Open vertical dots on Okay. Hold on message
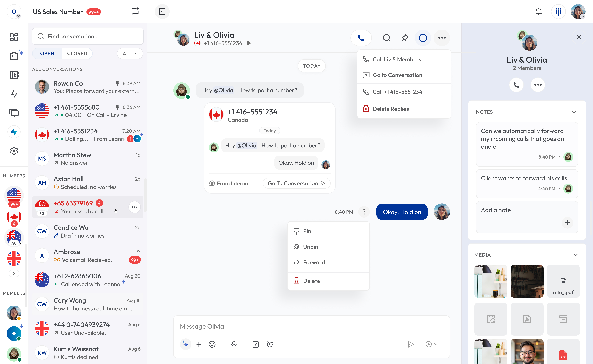The height and width of the screenshot is (364, 593). tap(364, 212)
